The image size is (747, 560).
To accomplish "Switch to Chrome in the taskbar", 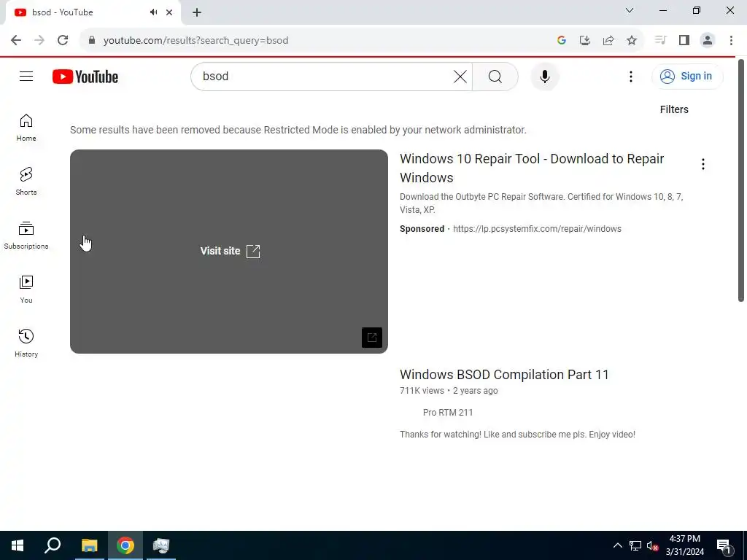I will [125, 545].
